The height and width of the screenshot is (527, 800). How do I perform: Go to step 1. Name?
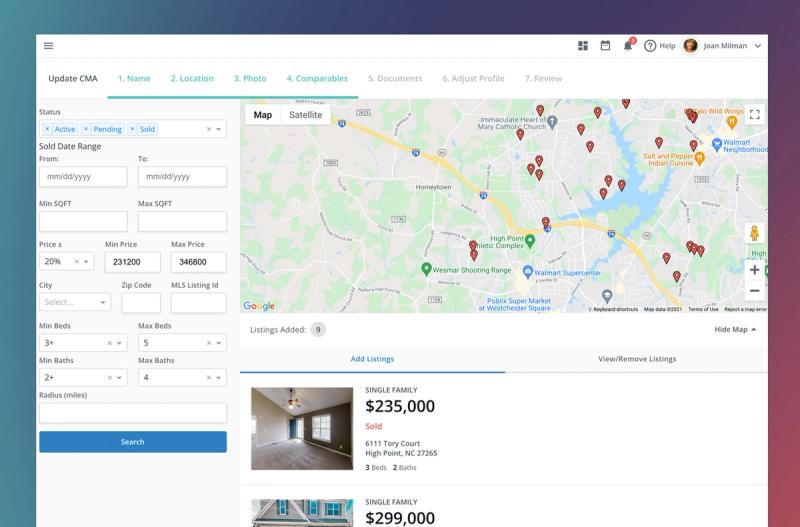coord(134,79)
